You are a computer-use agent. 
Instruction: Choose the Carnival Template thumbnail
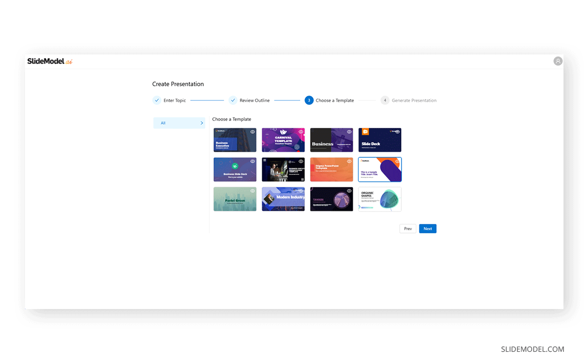(283, 140)
